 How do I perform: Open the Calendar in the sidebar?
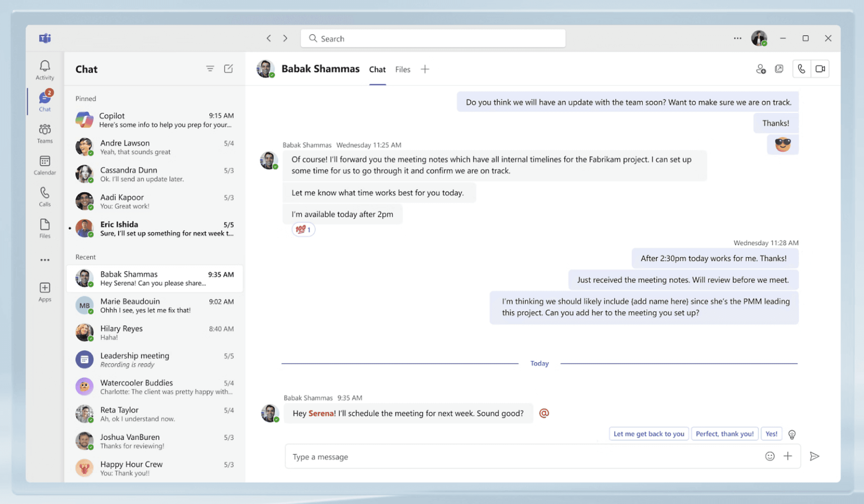coord(45,165)
